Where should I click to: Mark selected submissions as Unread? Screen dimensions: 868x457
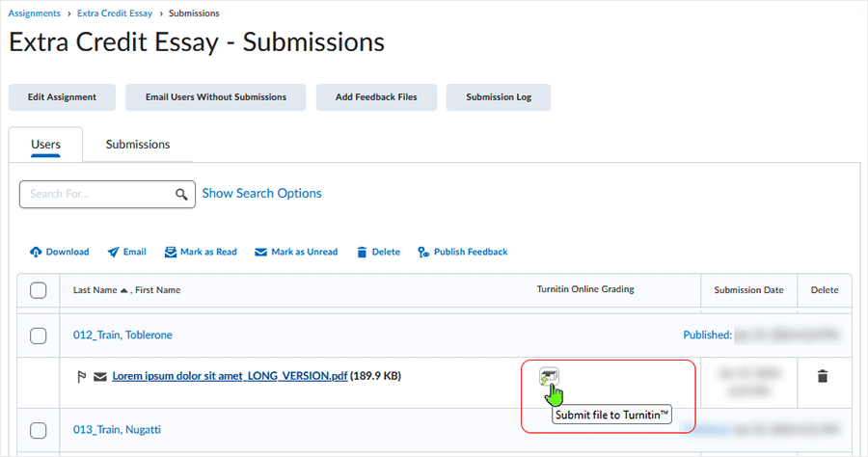pos(296,252)
